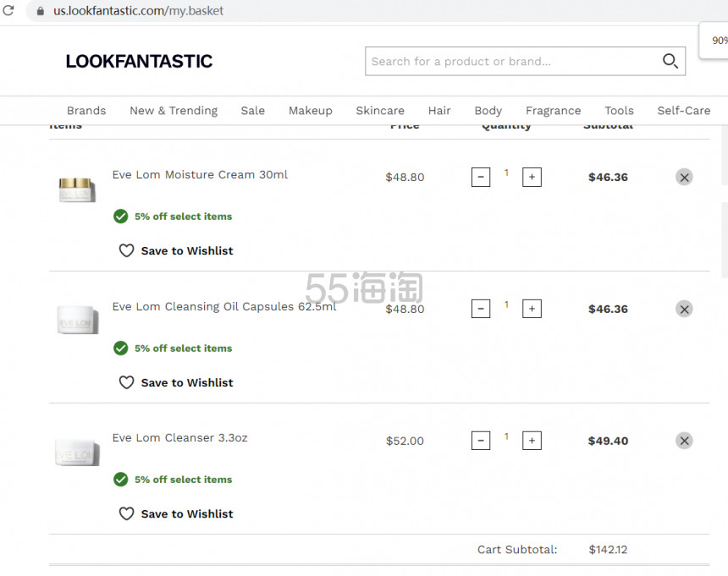Click the green checkmark under Moisture Cream

[x=121, y=217]
